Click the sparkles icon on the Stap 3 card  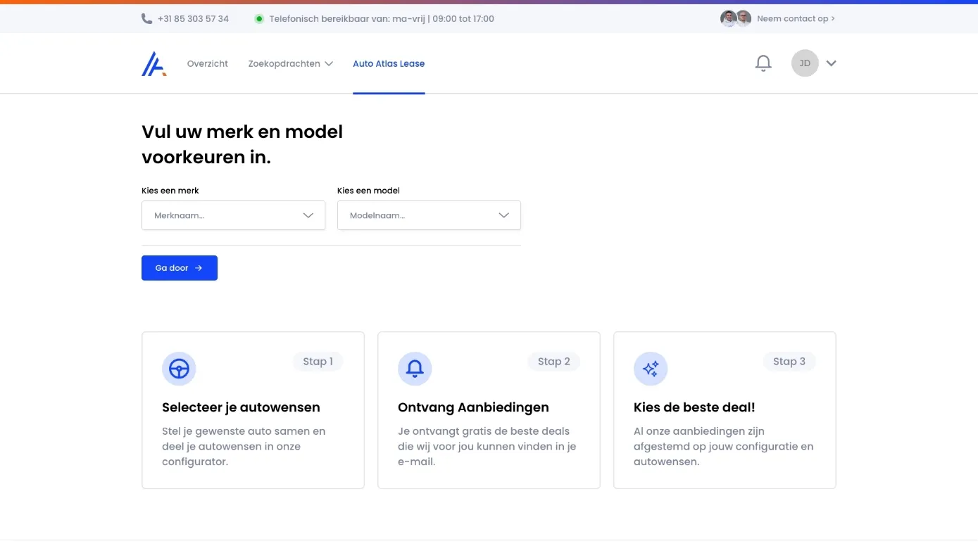pos(651,368)
